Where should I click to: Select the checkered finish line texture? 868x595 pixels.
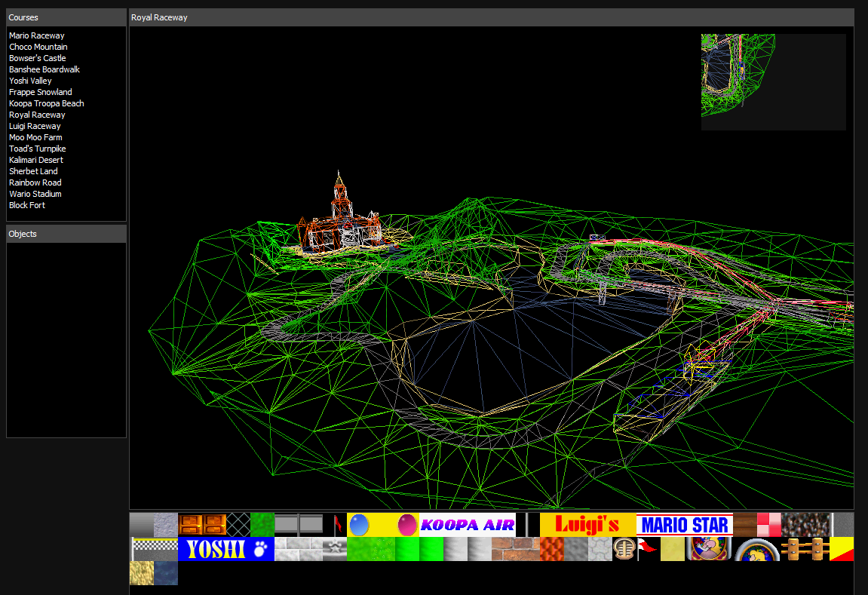coord(154,549)
